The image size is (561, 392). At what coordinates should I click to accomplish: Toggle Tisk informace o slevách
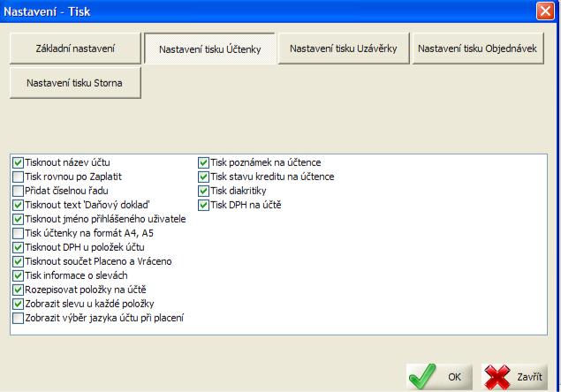coord(18,275)
